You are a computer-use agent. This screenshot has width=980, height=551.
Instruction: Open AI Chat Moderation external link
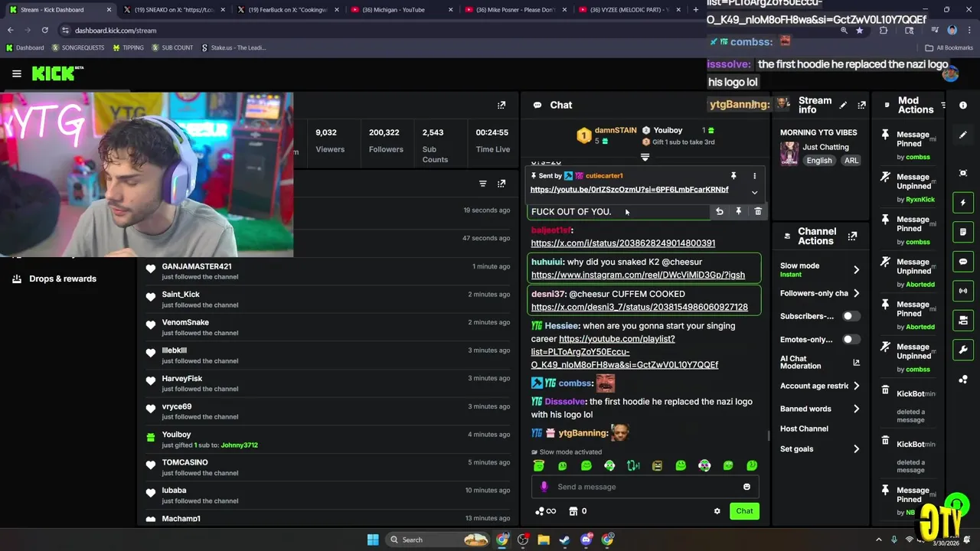pos(856,363)
